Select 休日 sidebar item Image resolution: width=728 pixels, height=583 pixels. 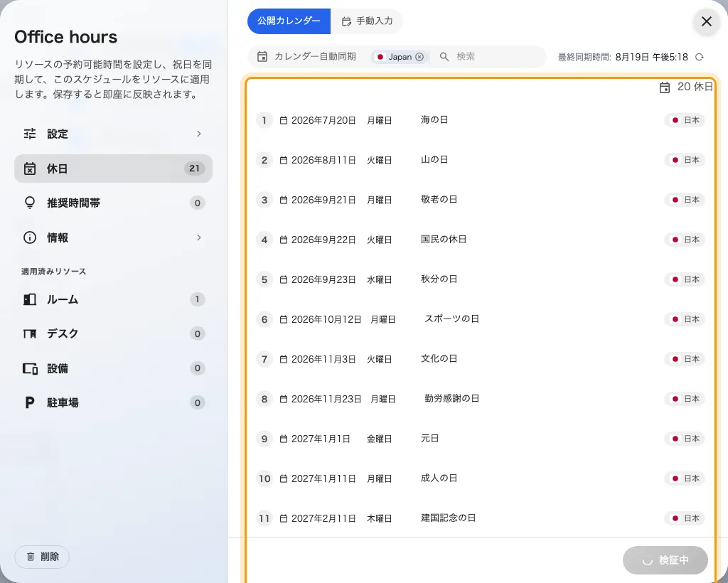[x=113, y=169]
